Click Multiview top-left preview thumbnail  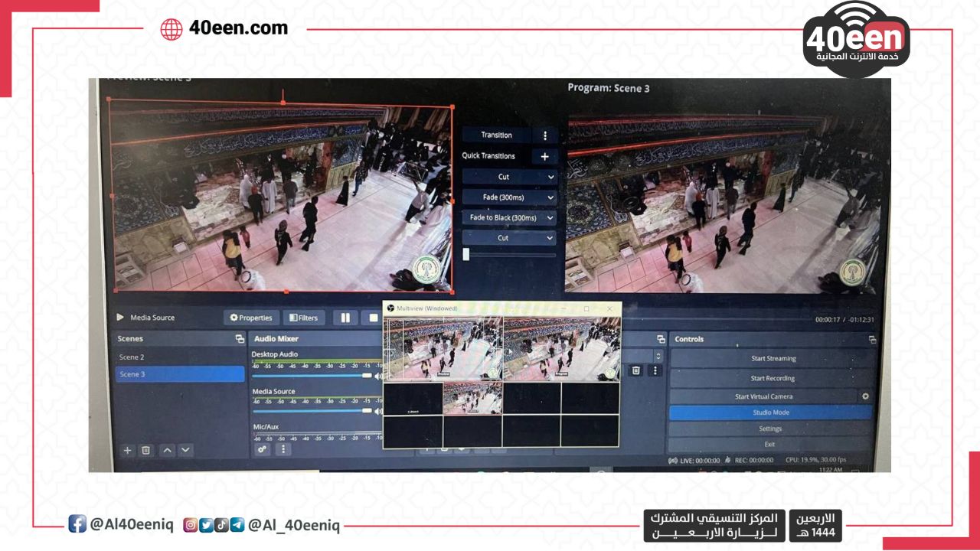click(x=443, y=349)
